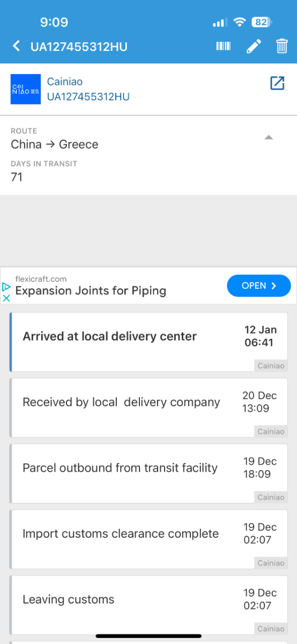Select Arrived at local delivery center event

coord(148,342)
